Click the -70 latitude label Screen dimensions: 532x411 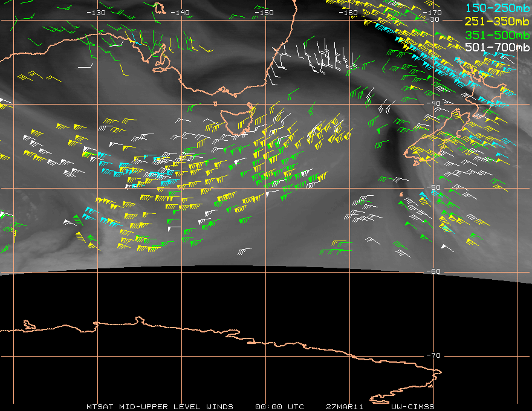(433, 355)
